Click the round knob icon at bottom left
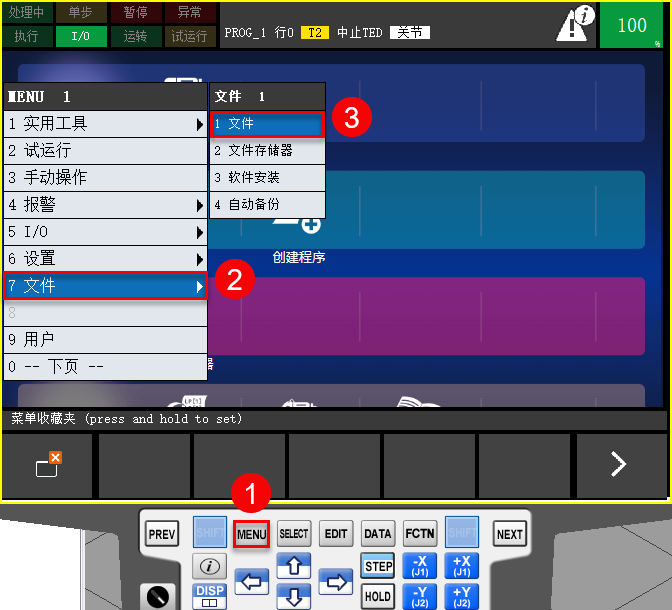The height and width of the screenshot is (610, 672). [x=156, y=597]
